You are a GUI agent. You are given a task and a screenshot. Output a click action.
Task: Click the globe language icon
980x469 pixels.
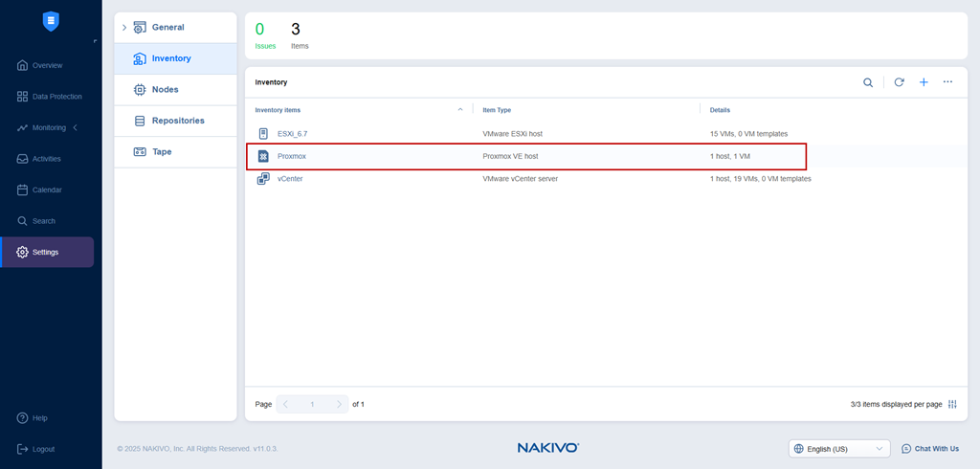coord(798,449)
